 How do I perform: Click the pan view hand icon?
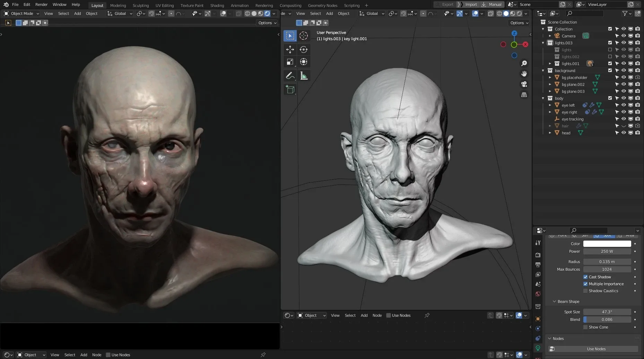[524, 74]
